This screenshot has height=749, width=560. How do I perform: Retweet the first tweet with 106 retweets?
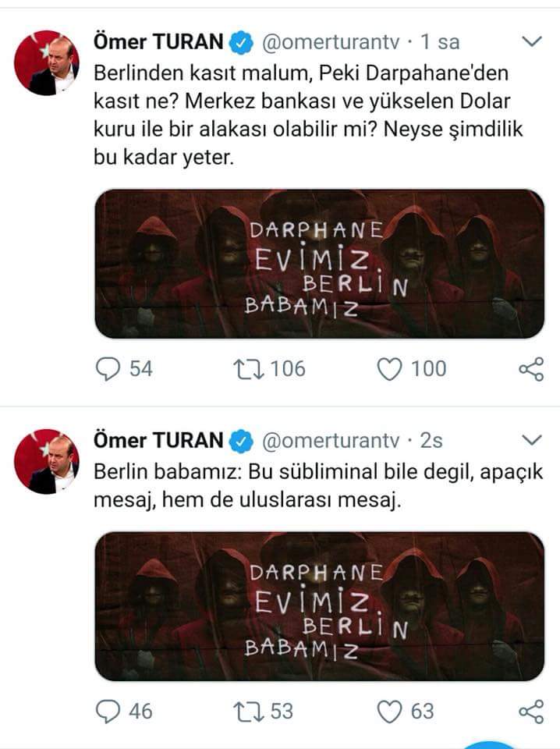251,368
